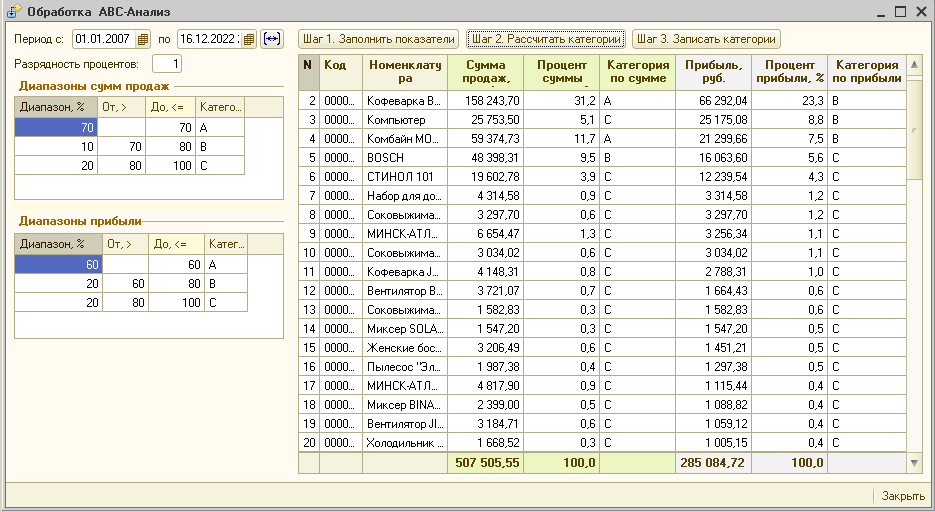Click row number 13 cell
This screenshot has height=512, width=935.
point(309,310)
